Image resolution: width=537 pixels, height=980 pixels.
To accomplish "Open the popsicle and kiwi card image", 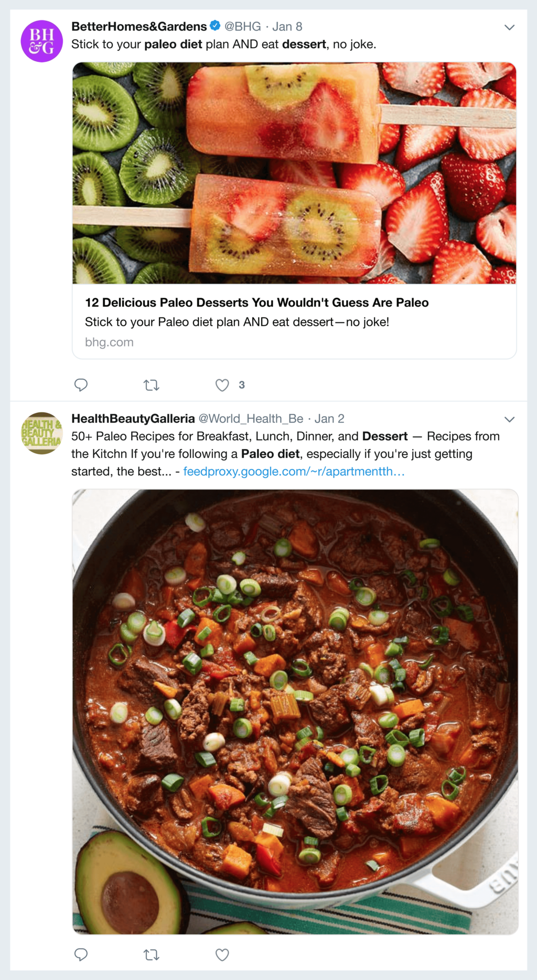I will point(294,173).
